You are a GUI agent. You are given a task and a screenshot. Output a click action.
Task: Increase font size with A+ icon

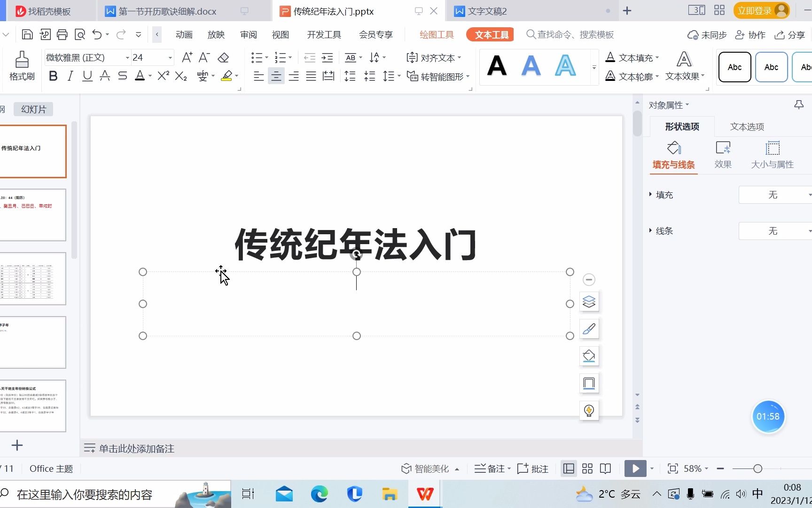click(187, 57)
